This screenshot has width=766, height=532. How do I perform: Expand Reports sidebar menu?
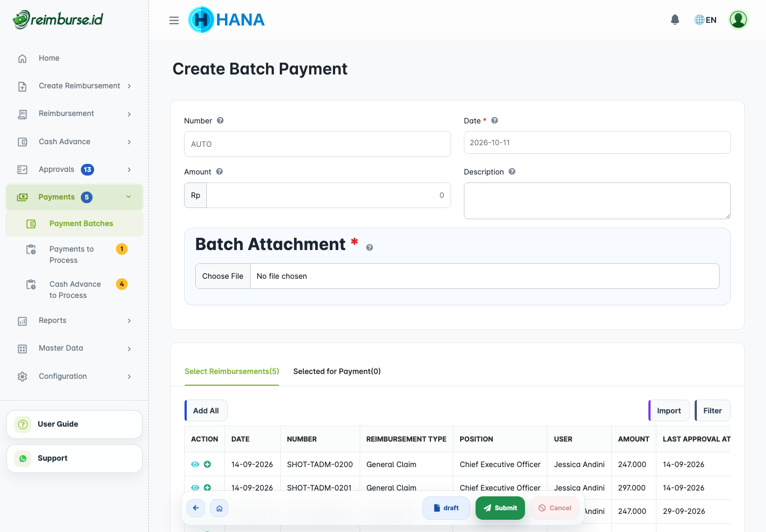pos(74,320)
